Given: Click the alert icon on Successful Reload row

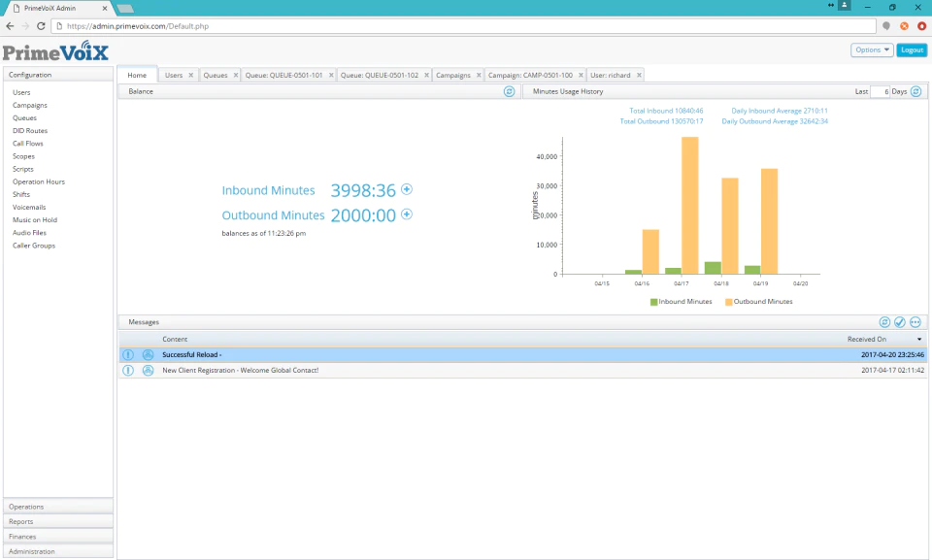Looking at the screenshot, I should pos(128,355).
